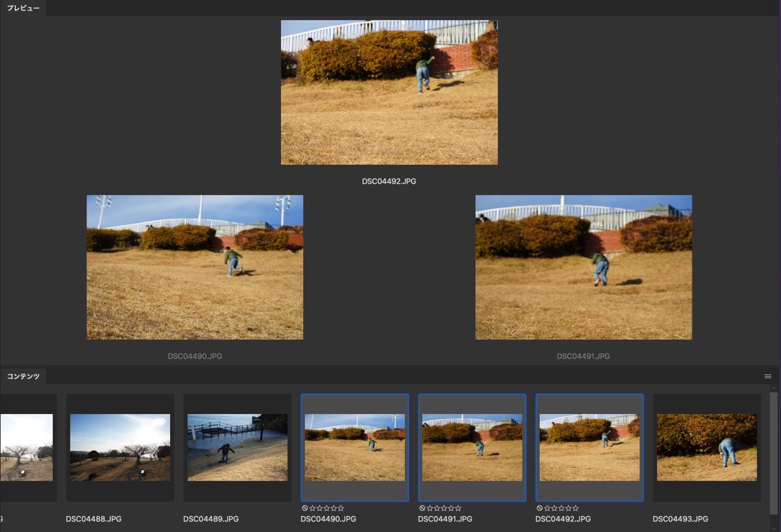The width and height of the screenshot is (781, 532).
Task: Mark DSC04490.JPG as rejected
Action: coord(305,508)
